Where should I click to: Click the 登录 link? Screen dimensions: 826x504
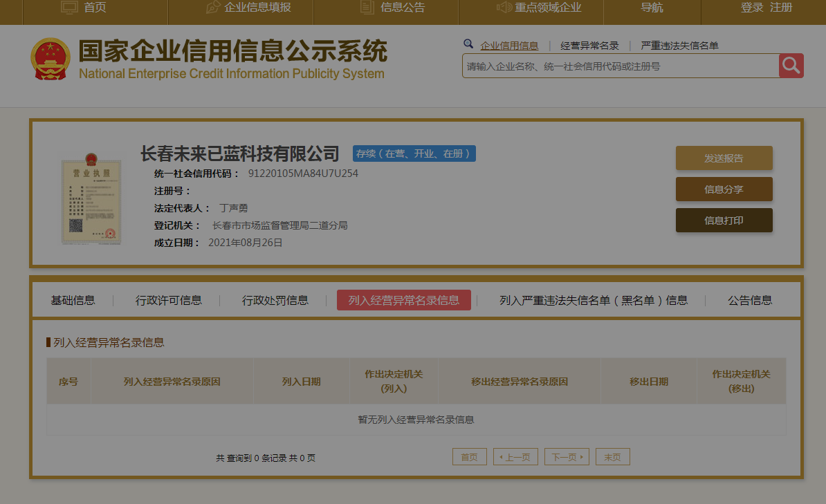[752, 8]
